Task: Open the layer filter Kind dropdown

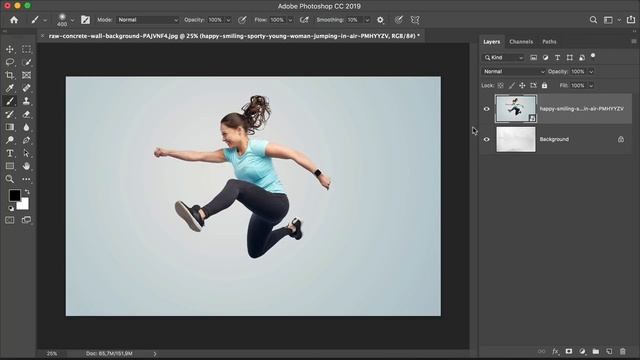Action: point(504,58)
